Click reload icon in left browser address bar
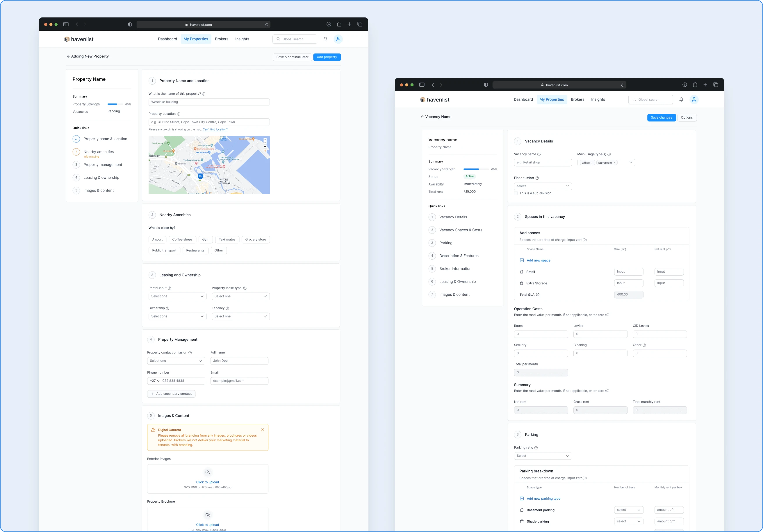Screen dimensions: 763x532 pos(267,25)
